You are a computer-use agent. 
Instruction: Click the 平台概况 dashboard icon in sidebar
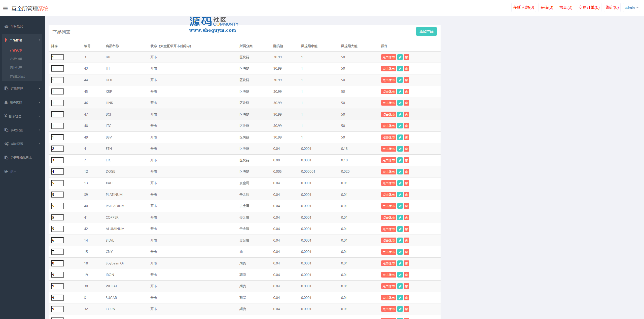[x=6, y=26]
